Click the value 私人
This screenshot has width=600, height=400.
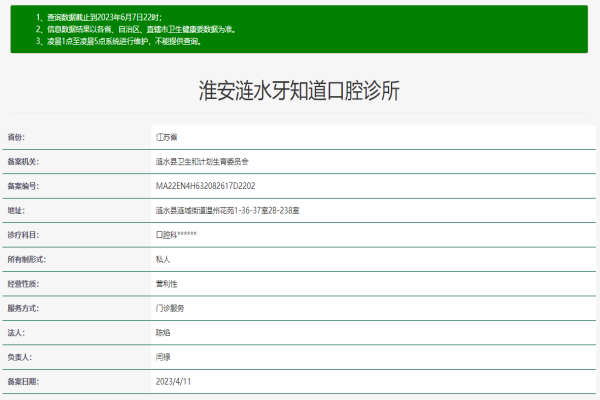click(163, 260)
